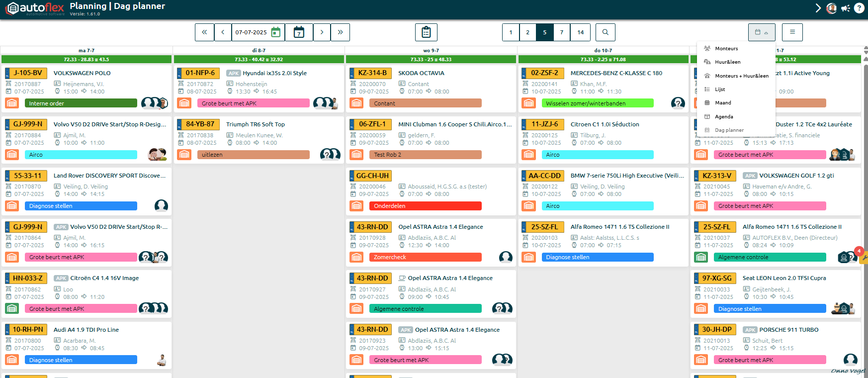Go to previous day with single-left arrow
868x378 pixels.
[223, 32]
